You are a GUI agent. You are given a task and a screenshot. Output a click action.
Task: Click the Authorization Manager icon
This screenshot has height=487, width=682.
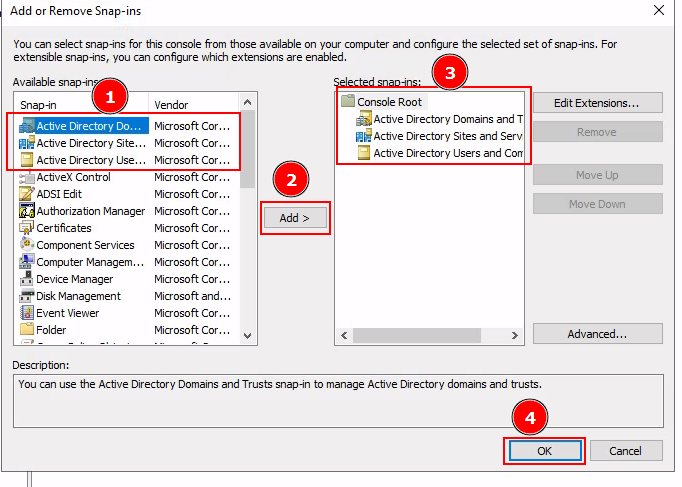(x=27, y=211)
